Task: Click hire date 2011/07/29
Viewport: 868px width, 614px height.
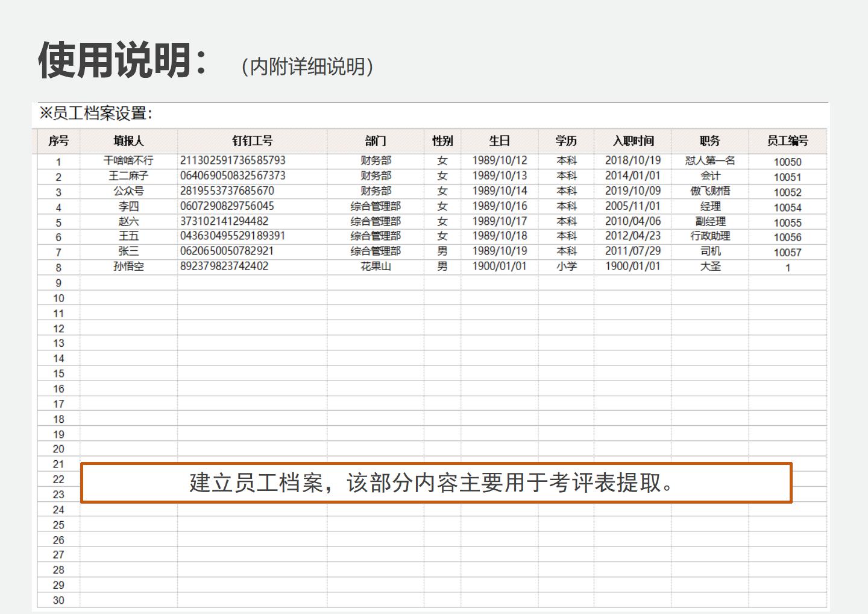Action: click(x=633, y=251)
